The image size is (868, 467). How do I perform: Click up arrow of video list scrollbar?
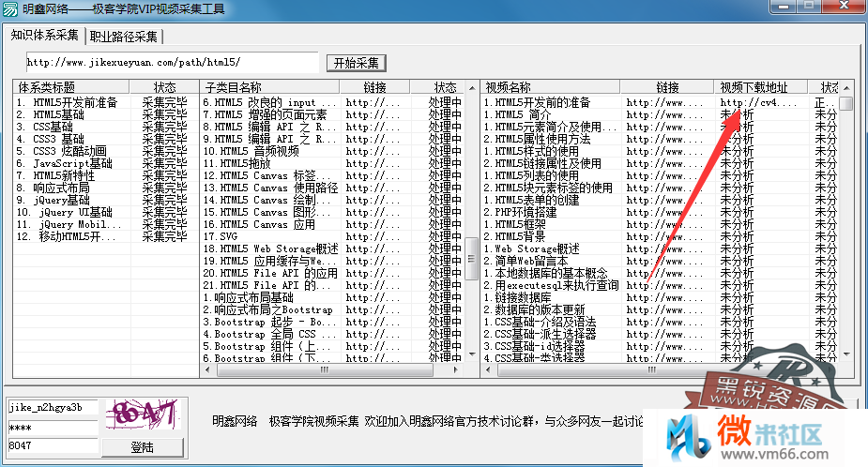click(x=846, y=87)
